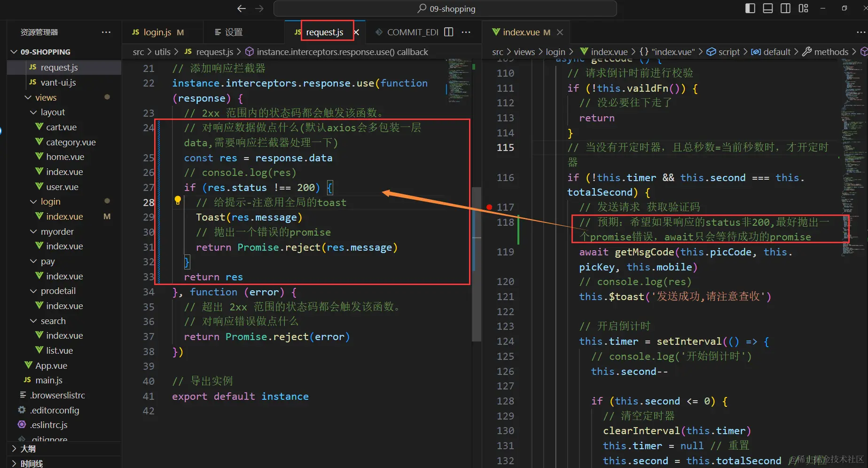Click the left editor vertical scrollbar

(x=477, y=264)
